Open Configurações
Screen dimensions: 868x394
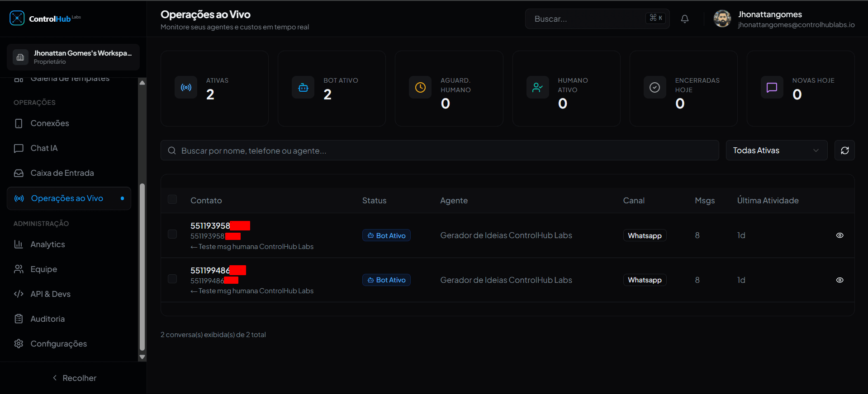click(69, 344)
